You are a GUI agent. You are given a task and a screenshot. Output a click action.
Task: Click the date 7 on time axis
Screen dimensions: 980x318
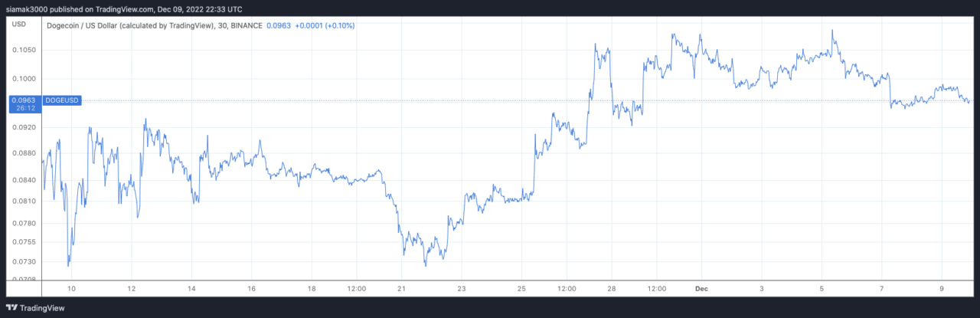tap(882, 289)
